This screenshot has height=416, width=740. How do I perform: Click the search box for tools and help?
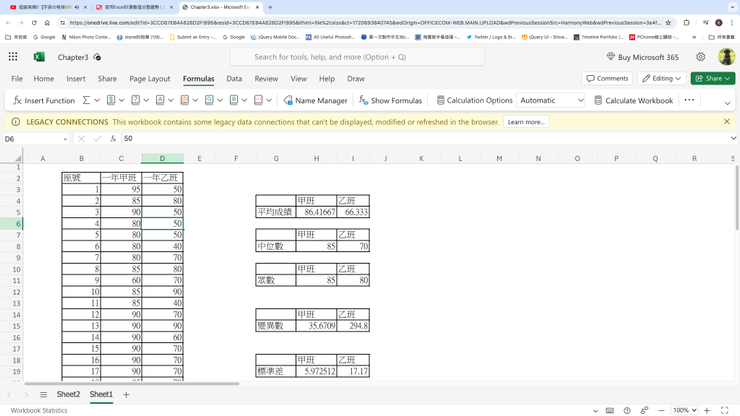pyautogui.click(x=357, y=57)
